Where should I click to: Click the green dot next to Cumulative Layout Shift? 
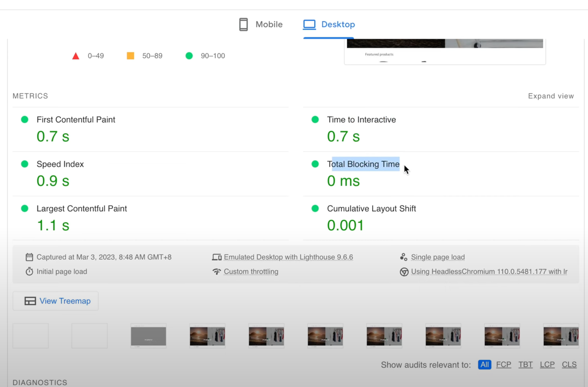pos(315,208)
